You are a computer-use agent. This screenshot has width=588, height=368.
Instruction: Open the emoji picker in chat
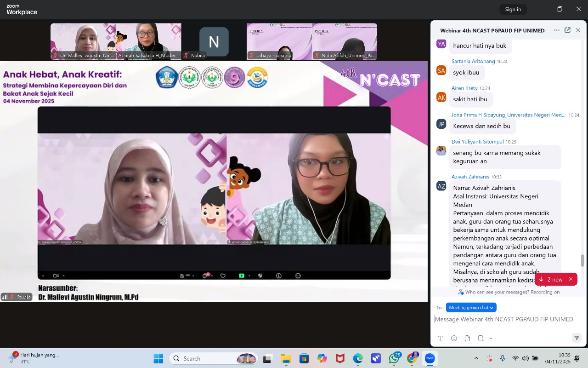454,338
